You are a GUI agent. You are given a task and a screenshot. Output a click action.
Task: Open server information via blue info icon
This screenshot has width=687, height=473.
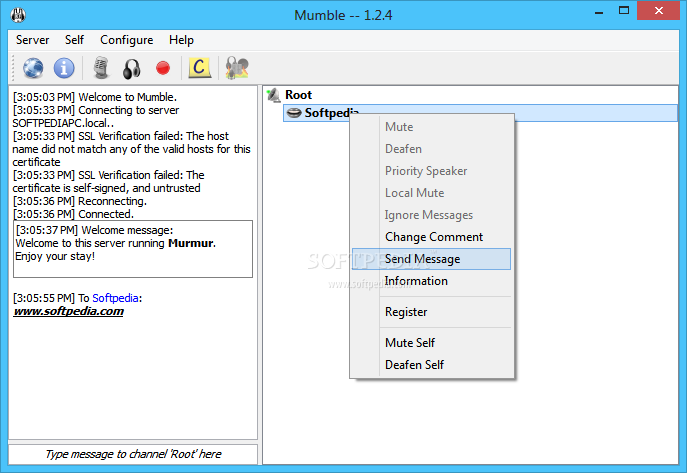64,68
